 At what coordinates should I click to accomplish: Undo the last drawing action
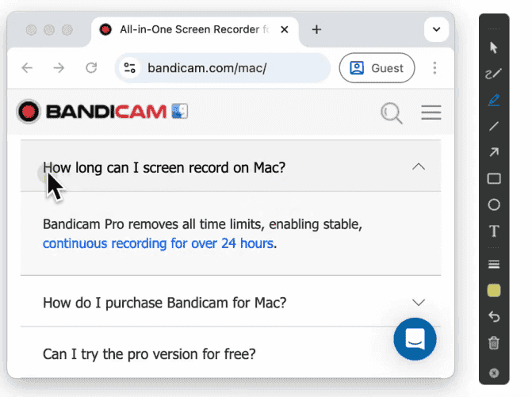pos(494,317)
